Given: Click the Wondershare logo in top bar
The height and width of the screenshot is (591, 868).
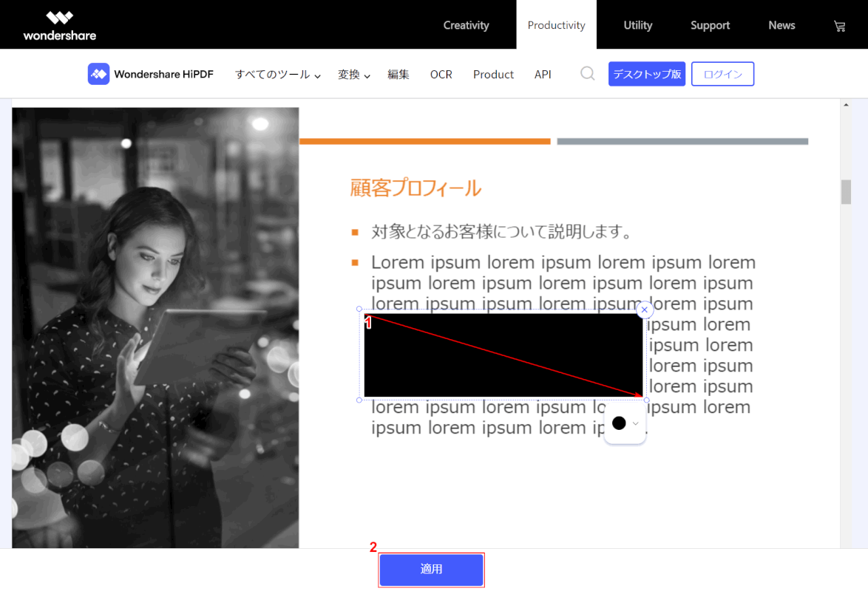Looking at the screenshot, I should tap(59, 26).
